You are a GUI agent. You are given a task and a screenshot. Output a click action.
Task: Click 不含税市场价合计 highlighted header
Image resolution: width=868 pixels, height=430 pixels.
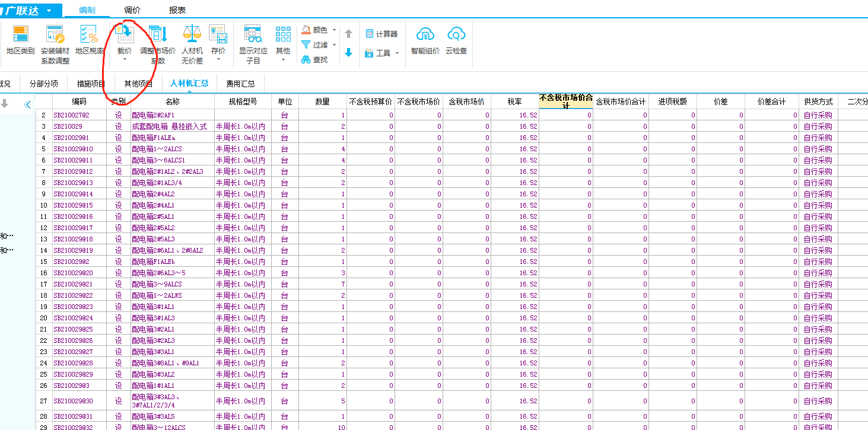click(565, 101)
